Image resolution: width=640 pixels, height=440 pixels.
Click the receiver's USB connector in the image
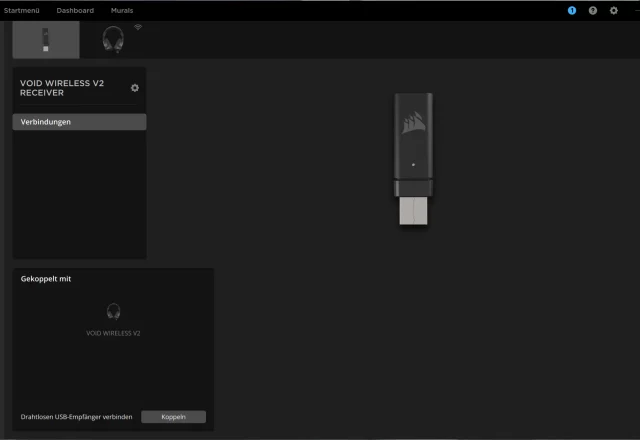413,210
